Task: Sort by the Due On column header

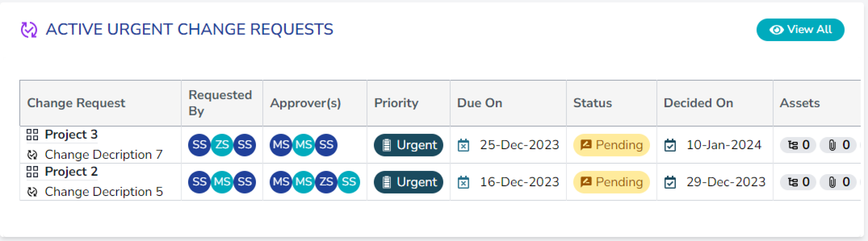Action: (x=479, y=103)
